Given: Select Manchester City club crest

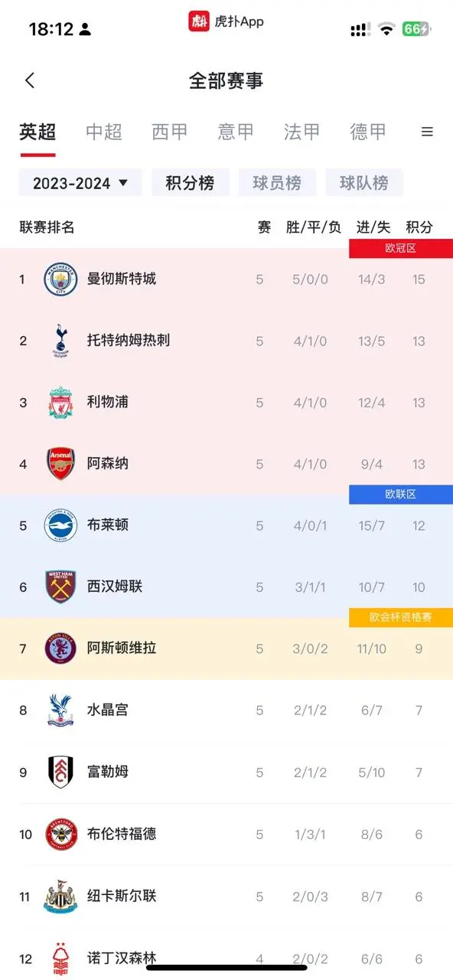Looking at the screenshot, I should (x=60, y=279).
